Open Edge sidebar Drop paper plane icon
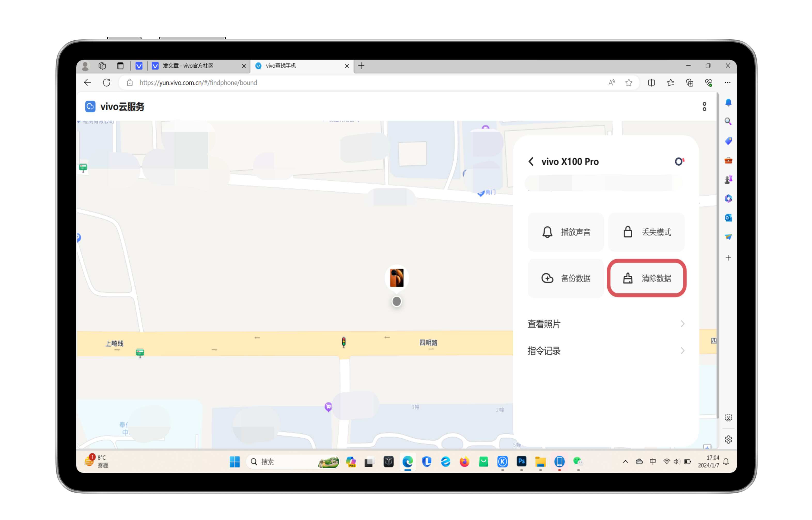812x520 pixels. point(728,237)
